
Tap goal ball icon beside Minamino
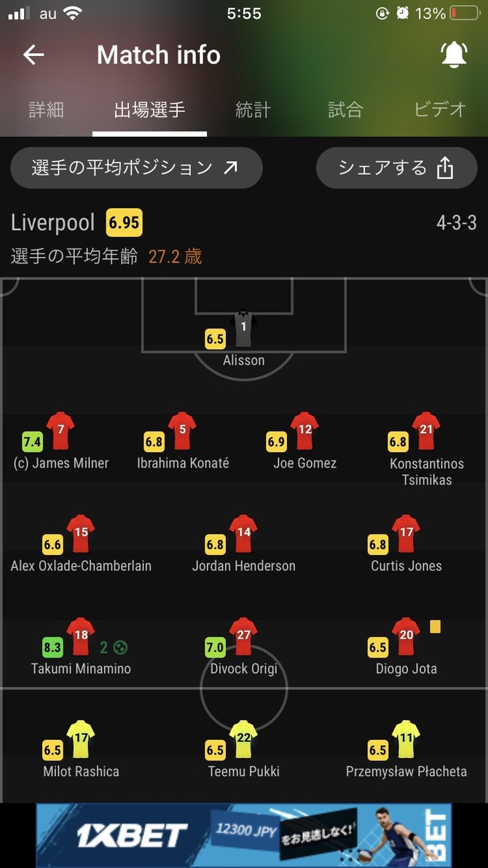pyautogui.click(x=120, y=647)
